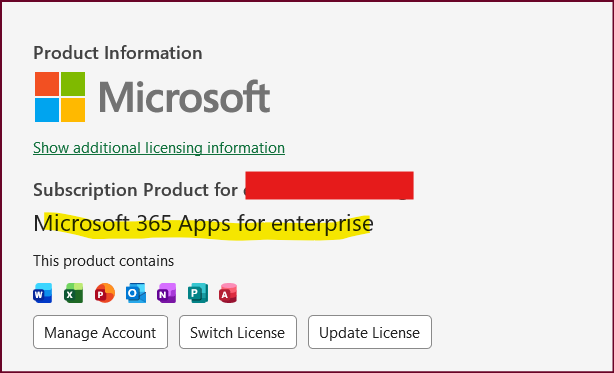Click the red redacted account box
Screen dimensions: 614x373
click(x=329, y=186)
